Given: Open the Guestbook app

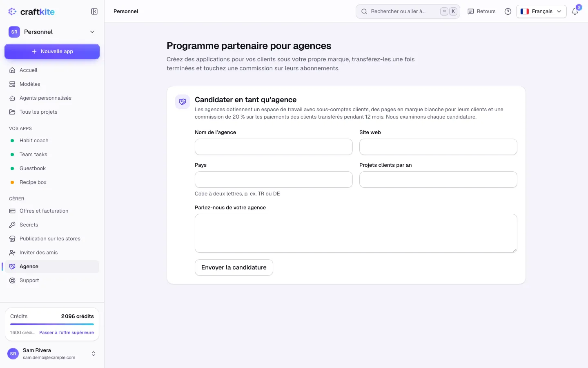Looking at the screenshot, I should click(x=52, y=168).
